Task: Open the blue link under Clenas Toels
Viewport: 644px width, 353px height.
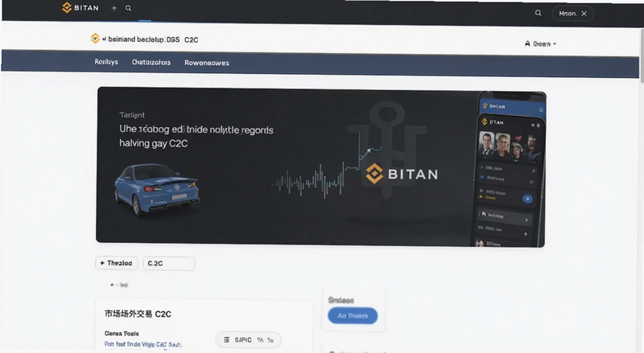Action: pos(143,344)
